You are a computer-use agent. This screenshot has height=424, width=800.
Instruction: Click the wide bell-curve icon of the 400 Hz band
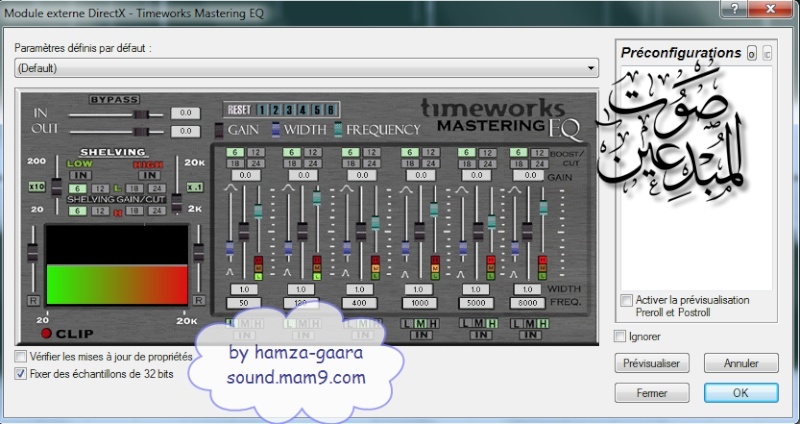click(347, 188)
